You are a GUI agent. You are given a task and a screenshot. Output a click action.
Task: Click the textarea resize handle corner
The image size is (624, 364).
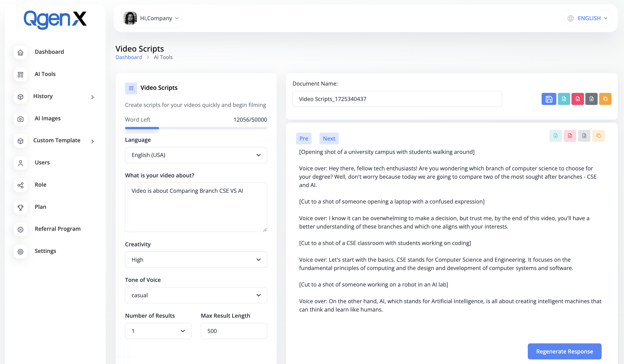click(x=265, y=230)
